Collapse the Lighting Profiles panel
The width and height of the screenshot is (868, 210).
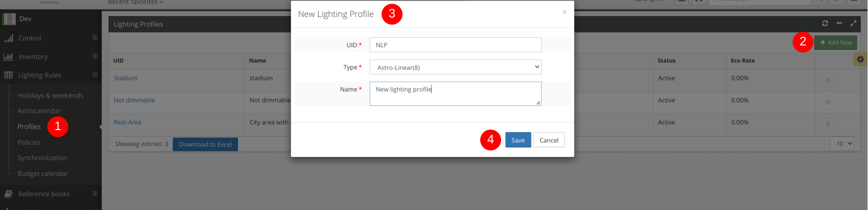pyautogui.click(x=839, y=23)
